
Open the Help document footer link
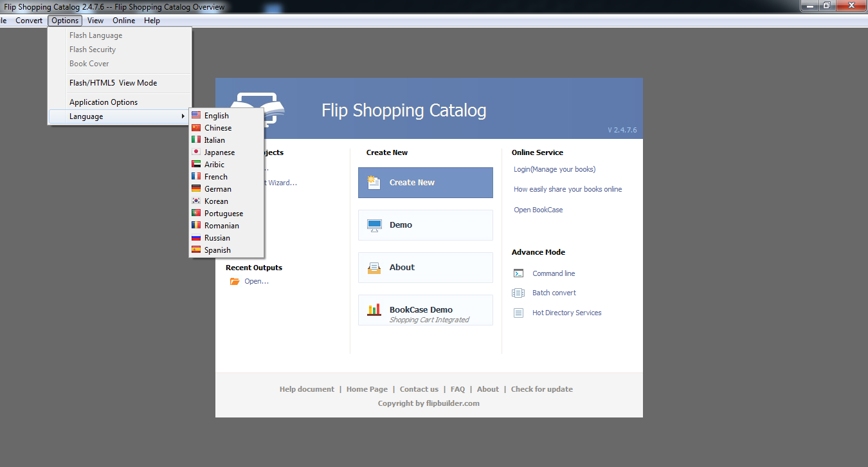(x=307, y=389)
